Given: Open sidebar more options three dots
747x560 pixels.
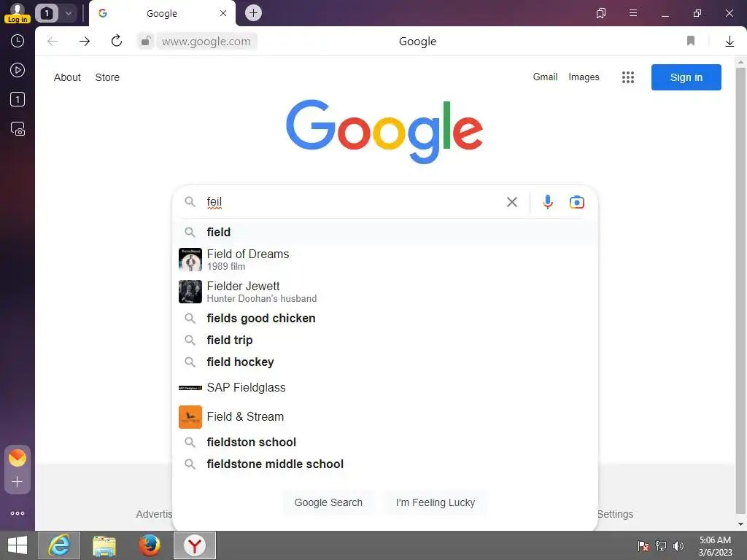Looking at the screenshot, I should (x=18, y=513).
